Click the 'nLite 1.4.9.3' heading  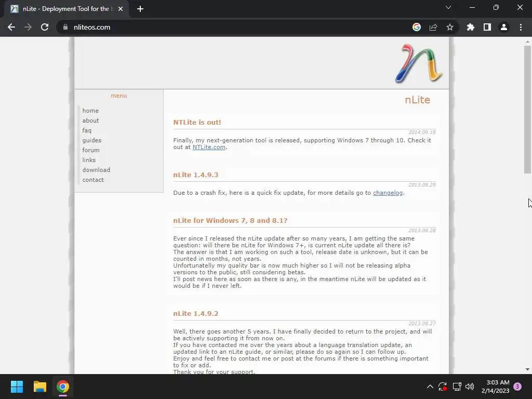(x=196, y=175)
